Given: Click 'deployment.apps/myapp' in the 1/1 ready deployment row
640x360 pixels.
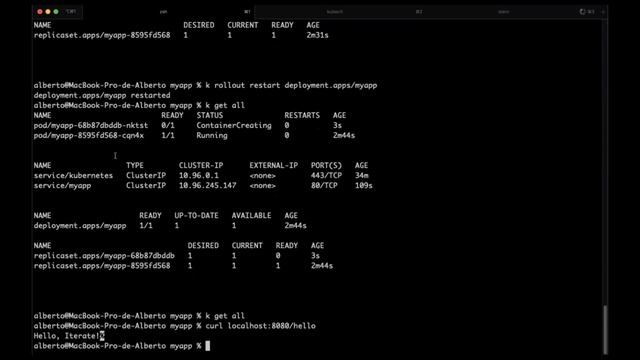Looking at the screenshot, I should click(80, 226).
